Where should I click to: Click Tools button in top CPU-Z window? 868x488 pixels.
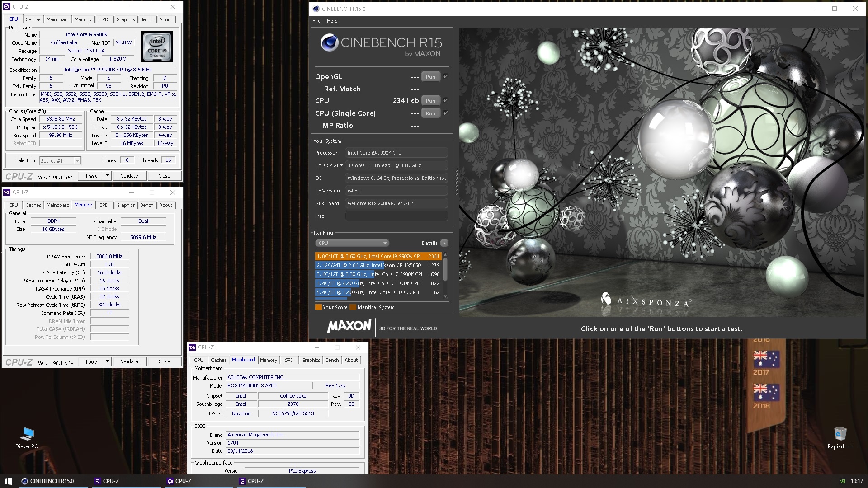point(91,176)
